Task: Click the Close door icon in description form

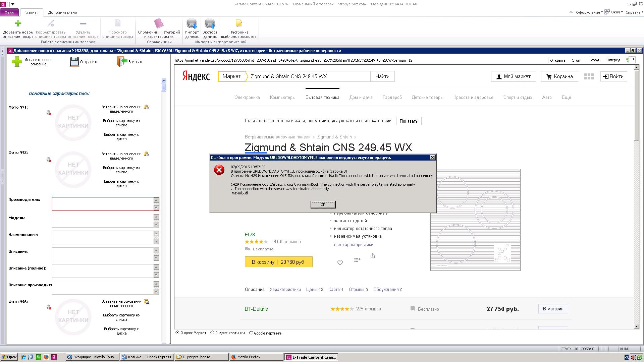Action: (x=122, y=61)
